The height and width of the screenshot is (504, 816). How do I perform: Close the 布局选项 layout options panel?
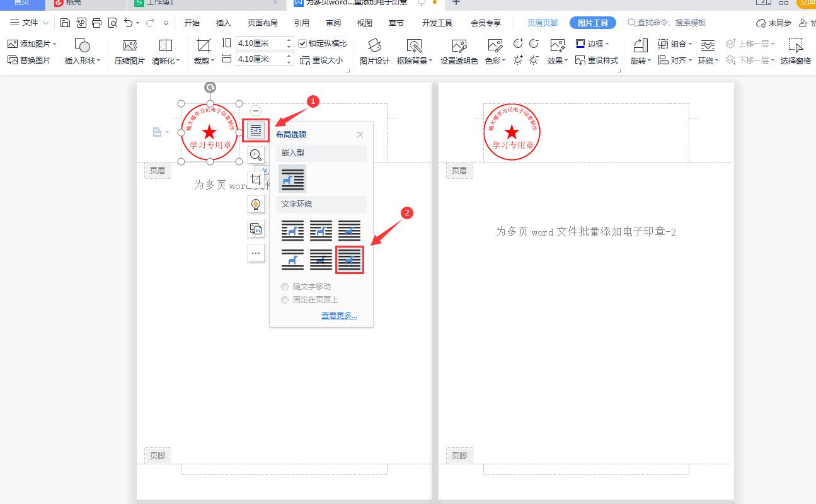click(x=360, y=135)
